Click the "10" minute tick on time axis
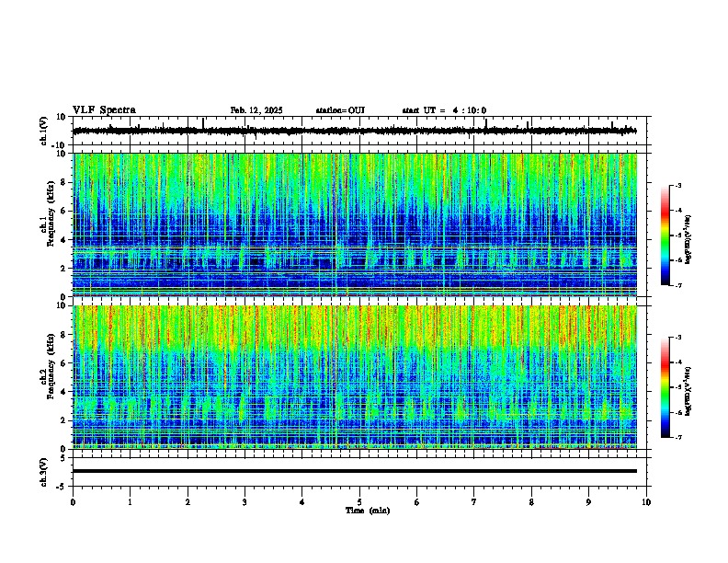728x563 pixels. [646, 502]
